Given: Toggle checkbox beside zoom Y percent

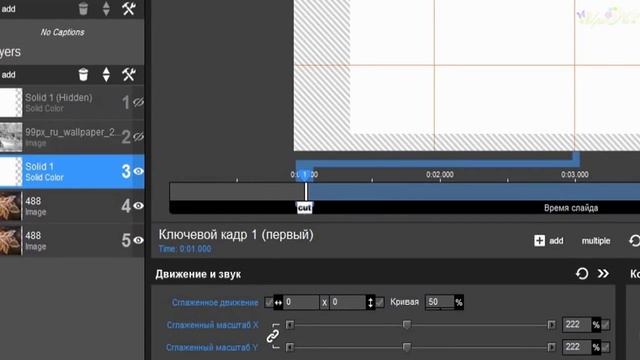Looking at the screenshot, I should [606, 347].
